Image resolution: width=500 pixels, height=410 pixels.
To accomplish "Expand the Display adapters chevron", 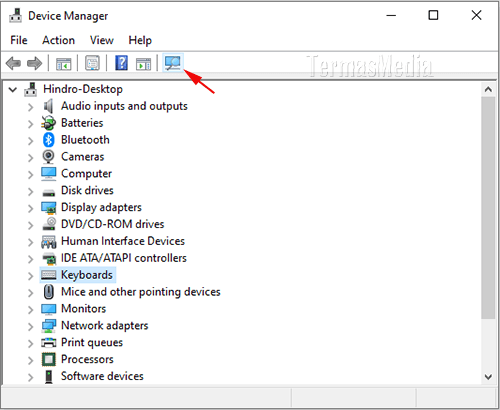I will [x=30, y=208].
